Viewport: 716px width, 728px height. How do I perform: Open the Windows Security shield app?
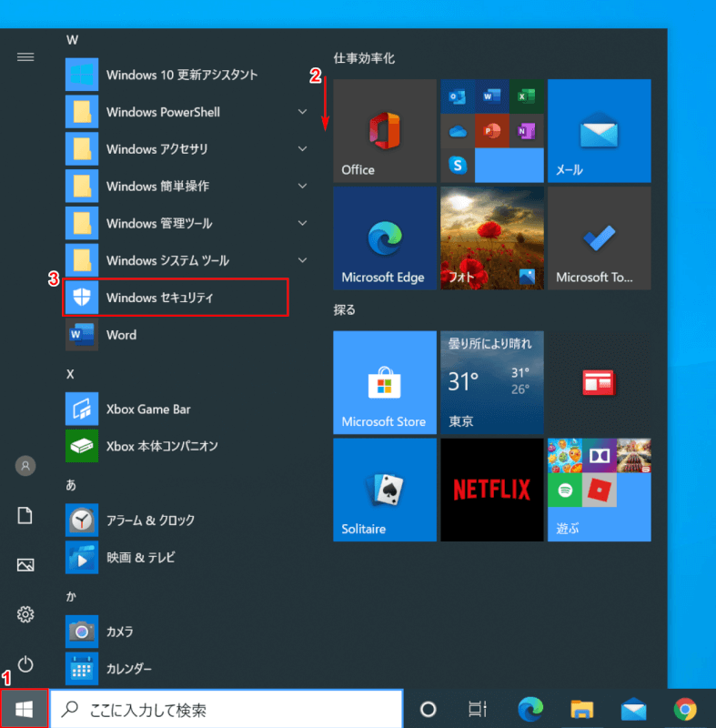pyautogui.click(x=176, y=298)
